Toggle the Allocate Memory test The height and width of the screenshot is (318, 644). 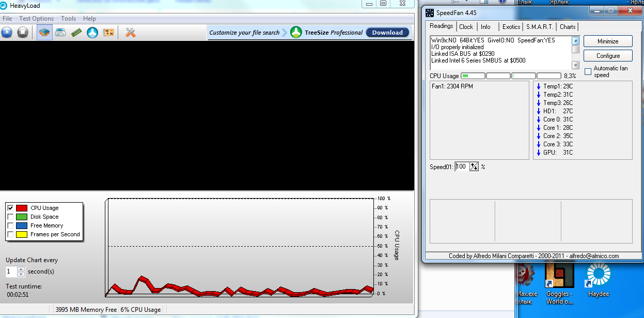[76, 33]
